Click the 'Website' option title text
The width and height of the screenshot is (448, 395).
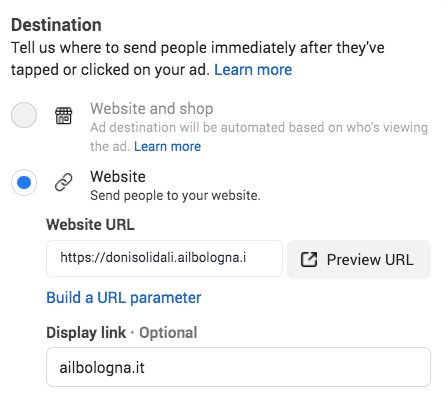[x=118, y=176]
